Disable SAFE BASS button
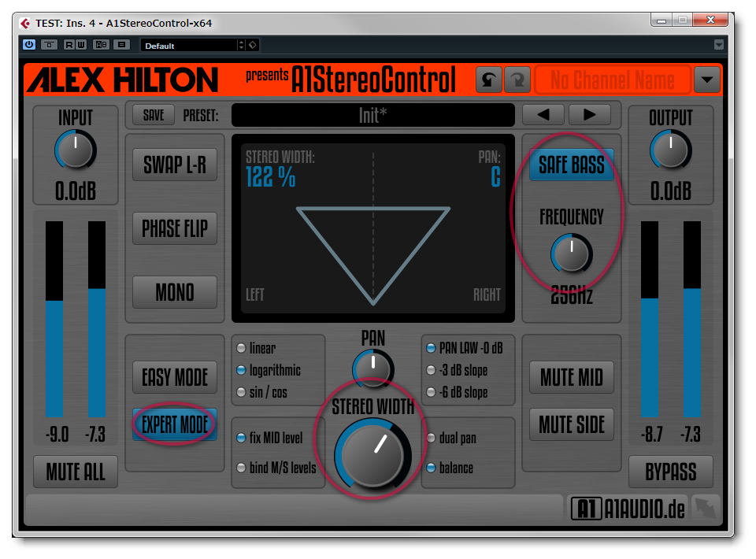Viewport: 756px width, 559px height. point(572,165)
